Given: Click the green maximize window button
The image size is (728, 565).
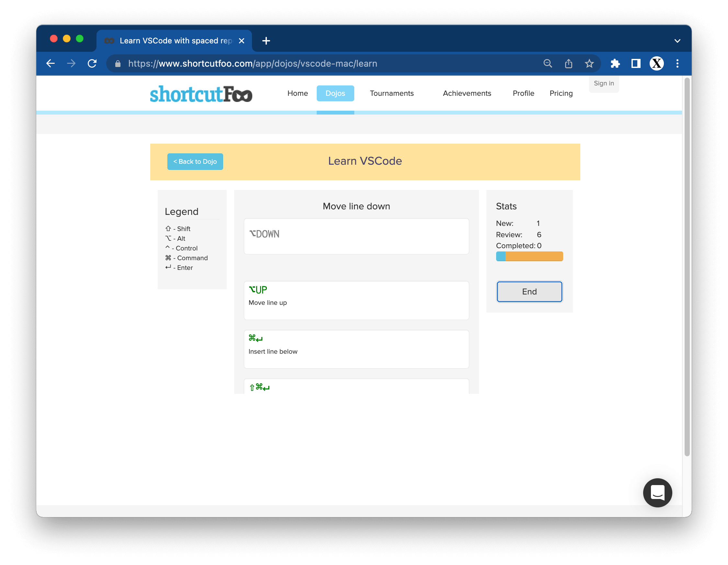Looking at the screenshot, I should [80, 39].
